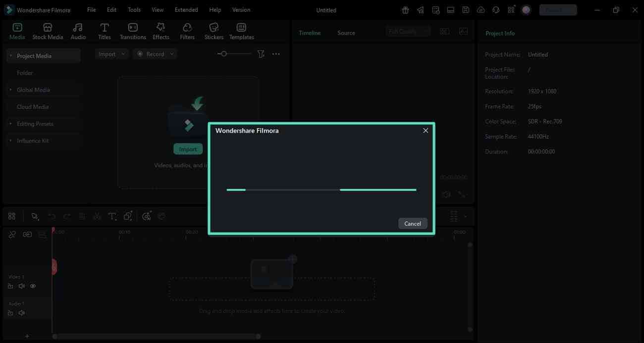Expand the Global Media tree item
This screenshot has width=644, height=343.
tap(10, 90)
